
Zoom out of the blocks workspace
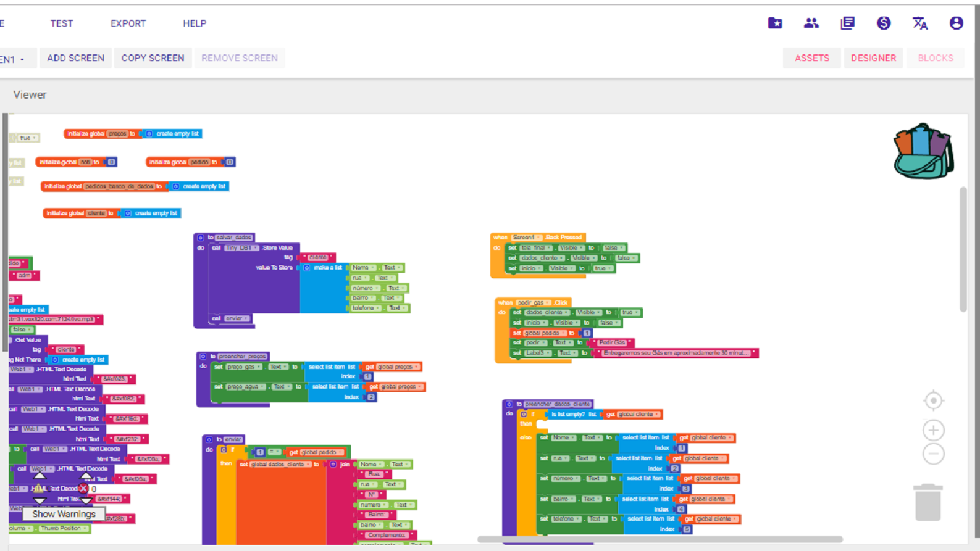(x=933, y=454)
